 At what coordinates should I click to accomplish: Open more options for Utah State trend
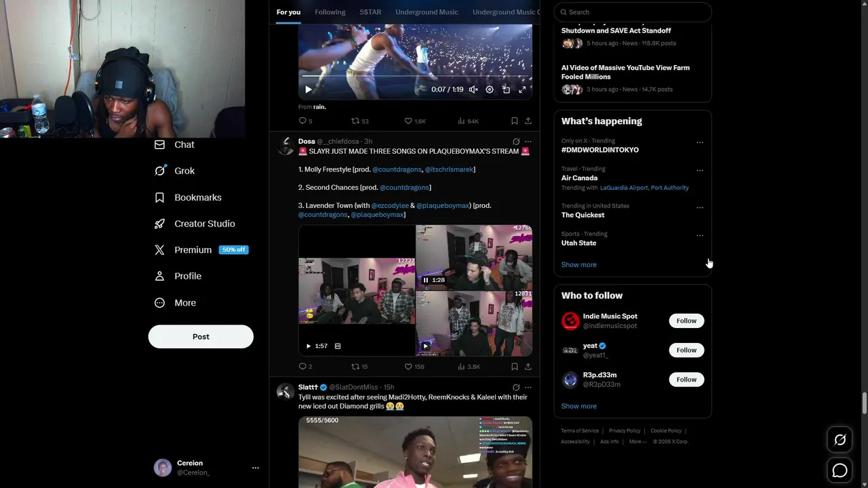coord(700,236)
